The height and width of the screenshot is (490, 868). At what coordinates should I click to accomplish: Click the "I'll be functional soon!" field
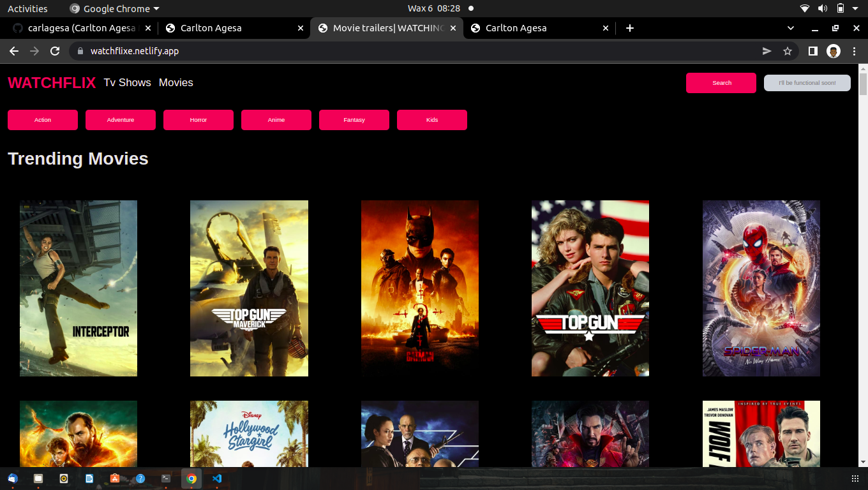click(807, 83)
